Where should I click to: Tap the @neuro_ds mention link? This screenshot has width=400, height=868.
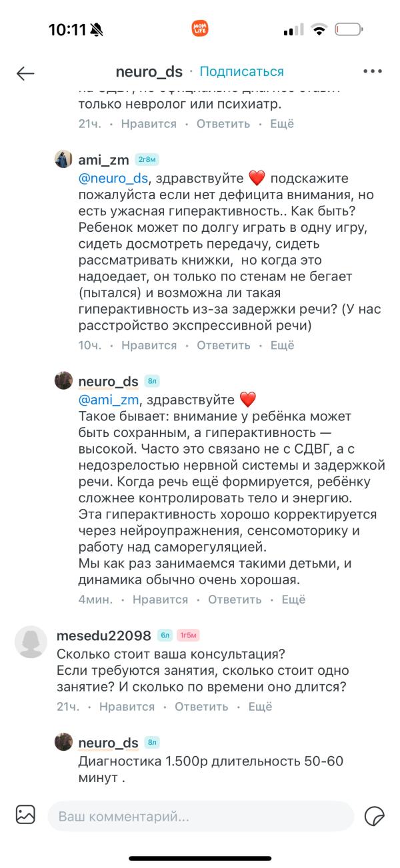point(113,178)
